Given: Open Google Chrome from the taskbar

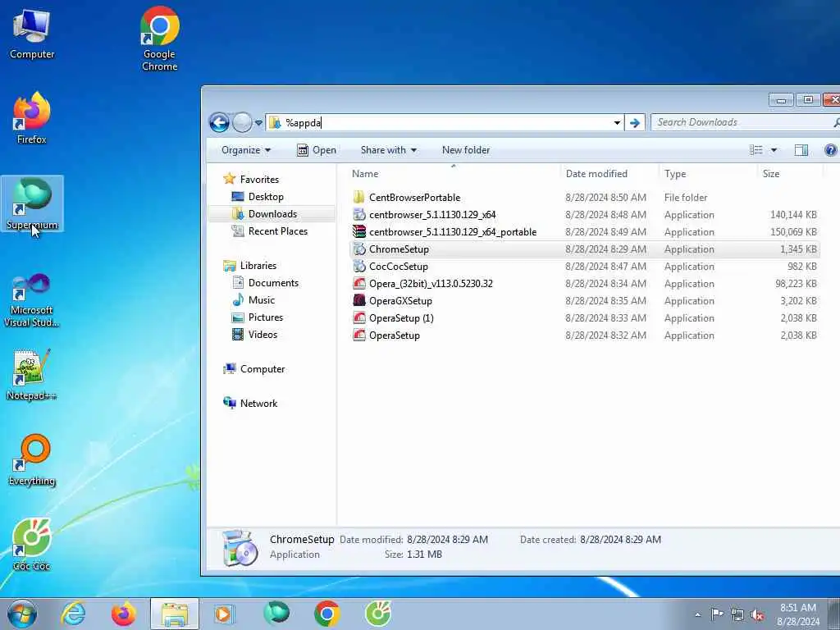Looking at the screenshot, I should 327,614.
